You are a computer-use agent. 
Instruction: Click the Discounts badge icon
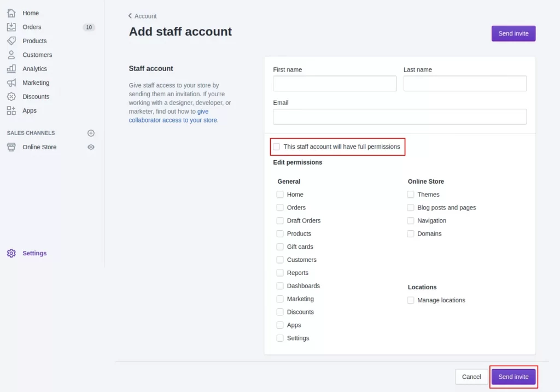(12, 96)
